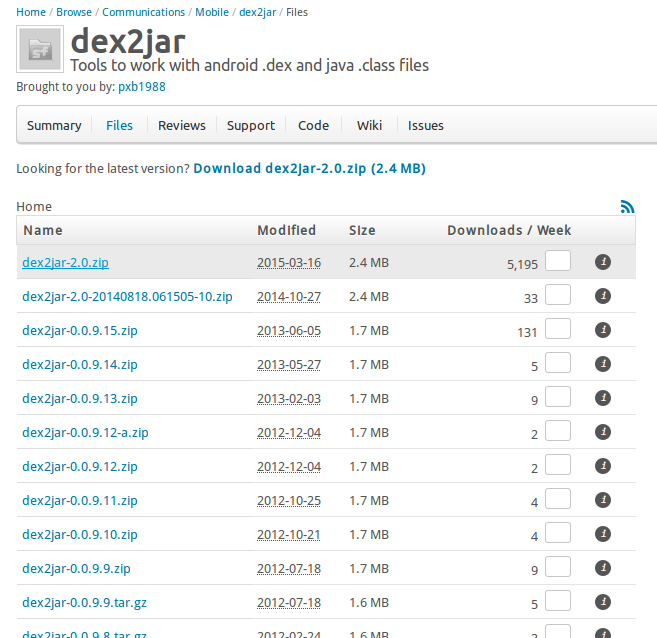Sort by Modified column header
Screen dimensions: 657x638
[287, 230]
